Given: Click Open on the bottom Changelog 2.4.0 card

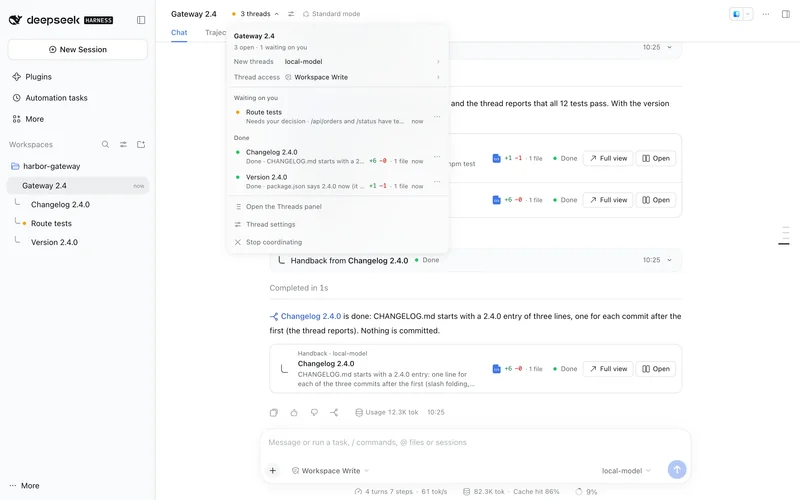Looking at the screenshot, I should point(656,369).
